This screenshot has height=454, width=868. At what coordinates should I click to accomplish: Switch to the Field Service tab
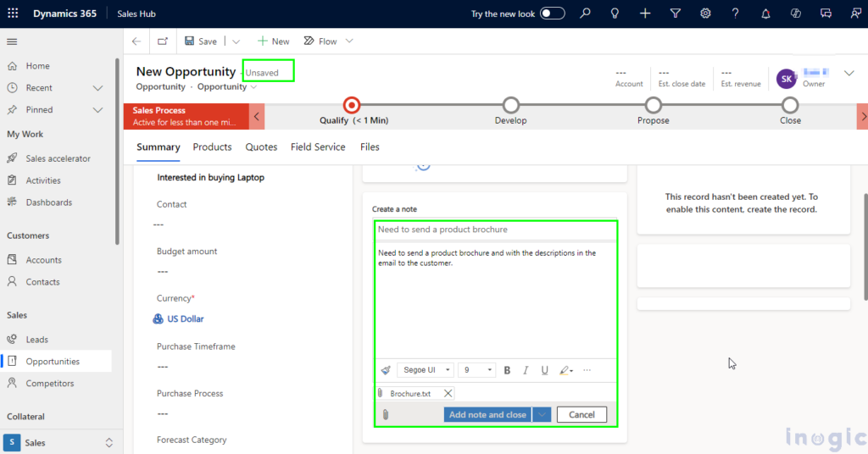tap(318, 147)
